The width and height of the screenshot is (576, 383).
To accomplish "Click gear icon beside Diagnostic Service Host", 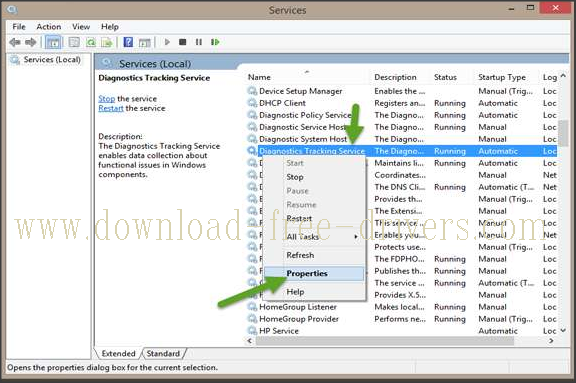I will pos(252,127).
